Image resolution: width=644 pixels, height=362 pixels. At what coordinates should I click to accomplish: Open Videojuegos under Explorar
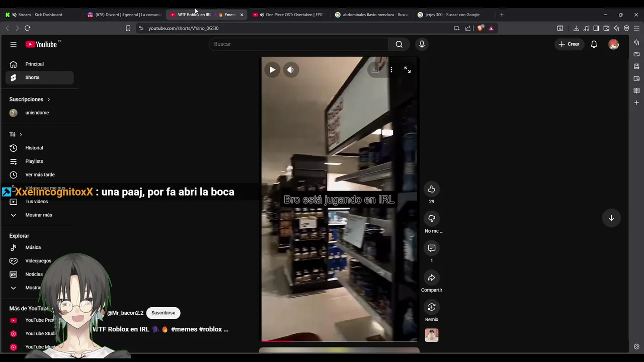(x=39, y=261)
